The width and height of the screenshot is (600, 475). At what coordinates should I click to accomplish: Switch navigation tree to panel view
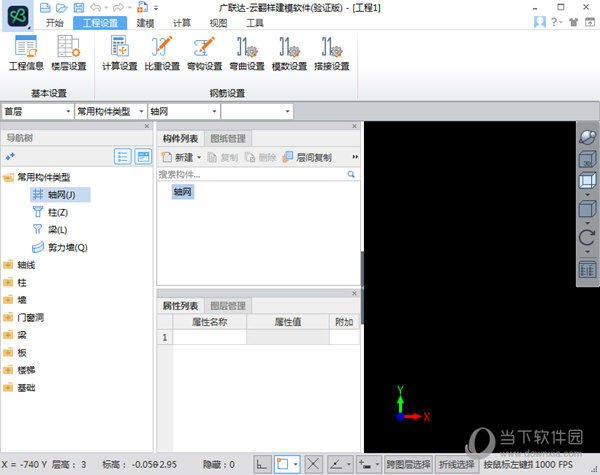tap(143, 157)
